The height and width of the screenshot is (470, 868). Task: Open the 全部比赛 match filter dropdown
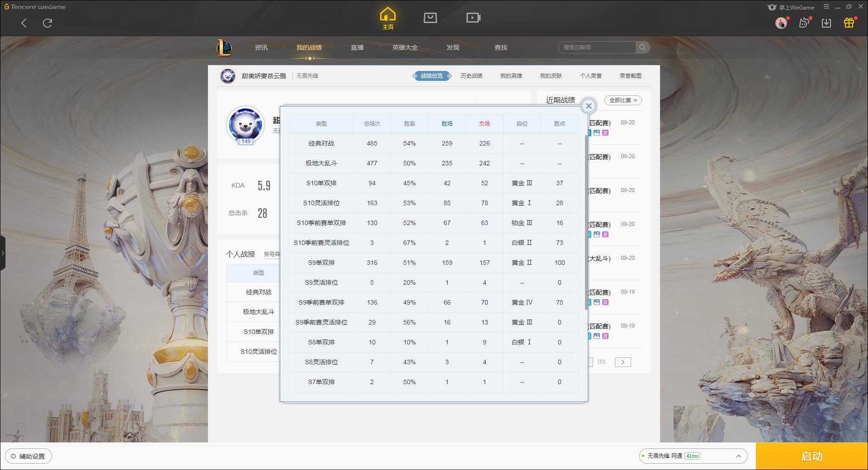tap(623, 100)
